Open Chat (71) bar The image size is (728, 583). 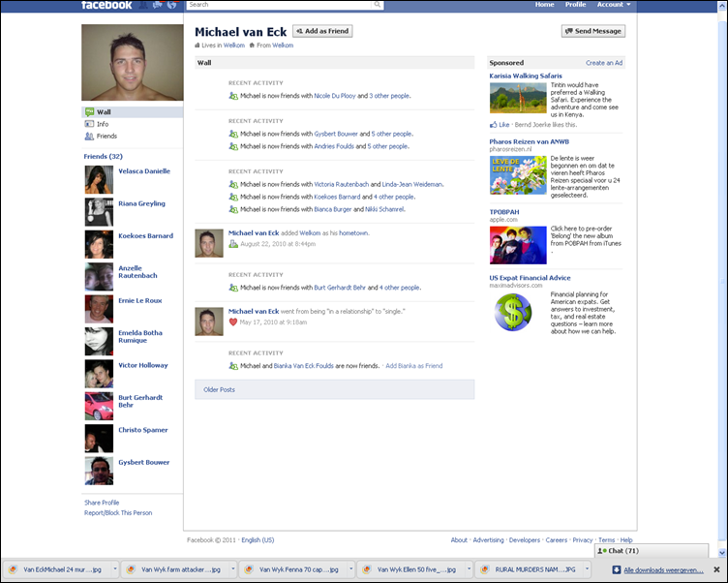point(652,551)
